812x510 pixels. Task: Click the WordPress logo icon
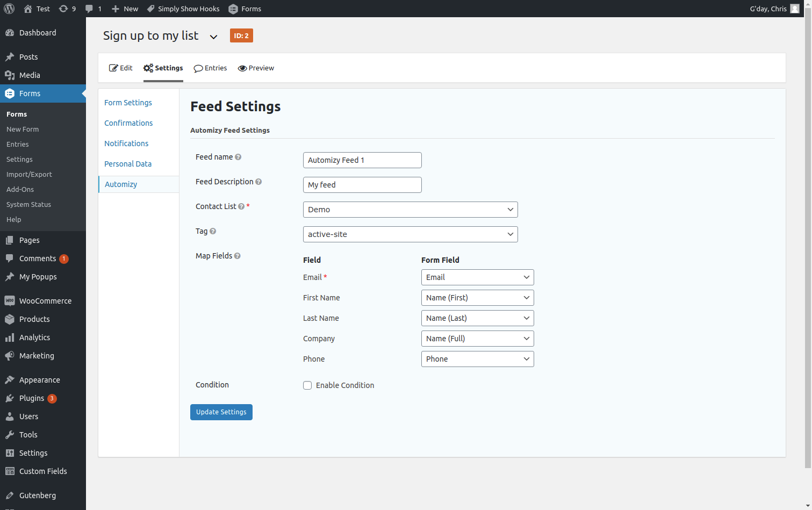(9, 9)
